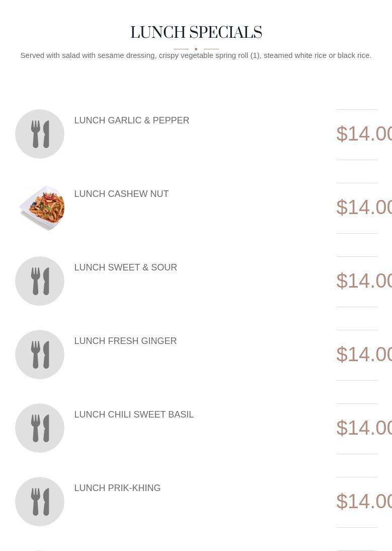Click the Lunch Specials heading
This screenshot has height=551, width=392.
point(196,33)
